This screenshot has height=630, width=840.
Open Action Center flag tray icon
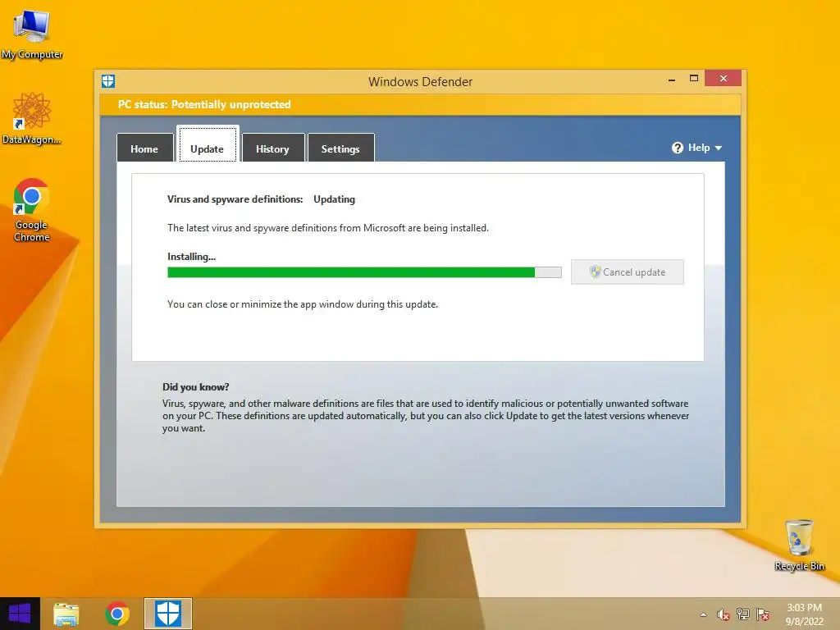click(763, 614)
